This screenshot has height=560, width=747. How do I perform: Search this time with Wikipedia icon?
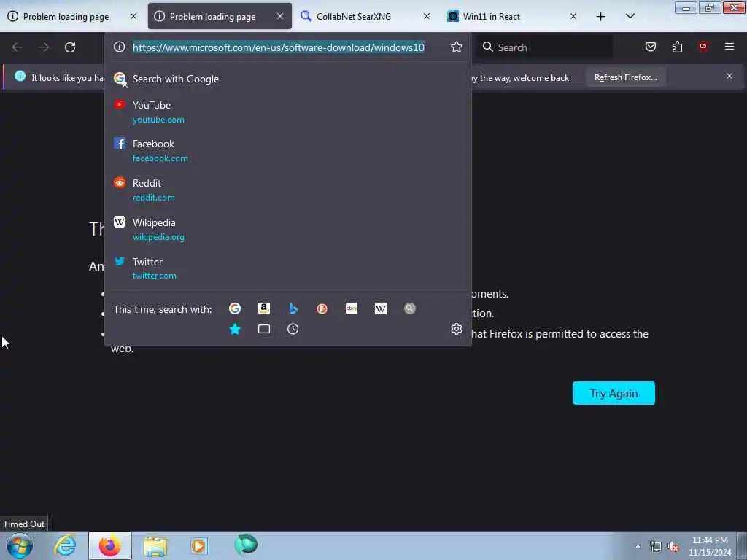pos(381,308)
